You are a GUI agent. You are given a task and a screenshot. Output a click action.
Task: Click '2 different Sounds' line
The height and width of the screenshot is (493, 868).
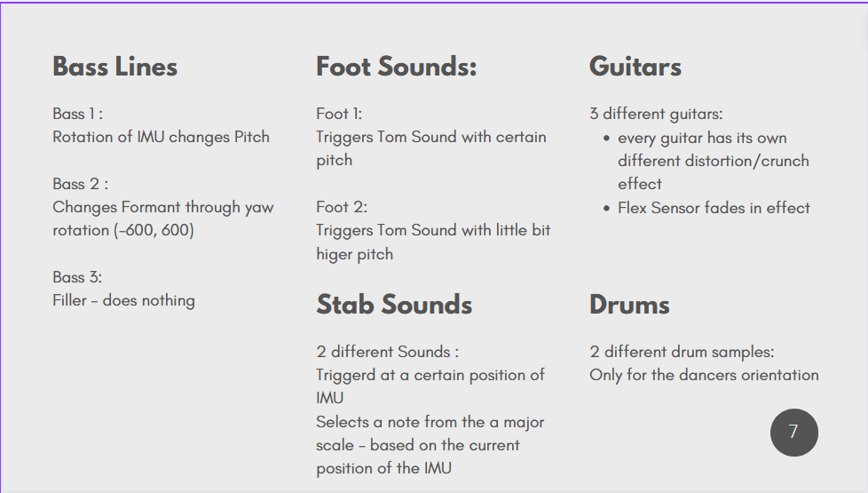tap(388, 353)
